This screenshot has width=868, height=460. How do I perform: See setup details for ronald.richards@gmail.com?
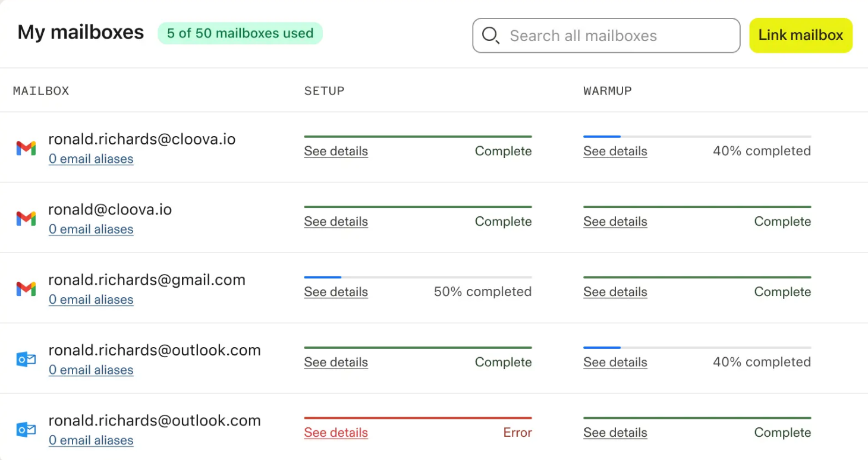336,292
